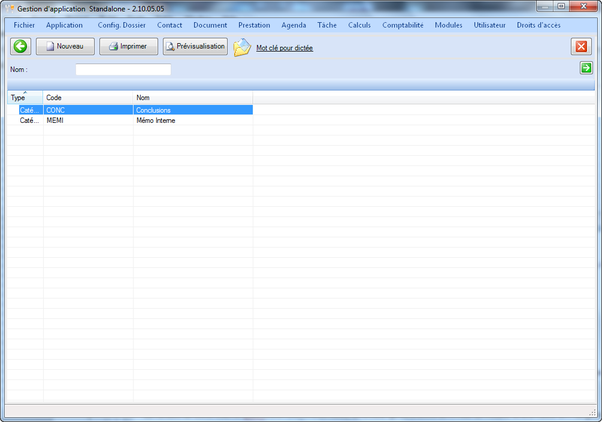Open the Mot clé pour dictée link

tap(284, 47)
